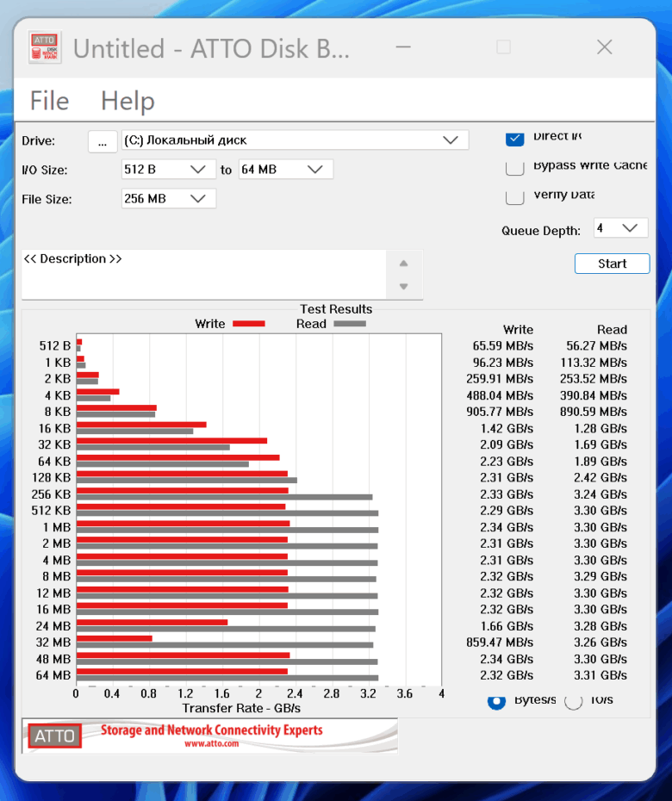
Task: Click the 1 KB chart row label
Action: [57, 363]
